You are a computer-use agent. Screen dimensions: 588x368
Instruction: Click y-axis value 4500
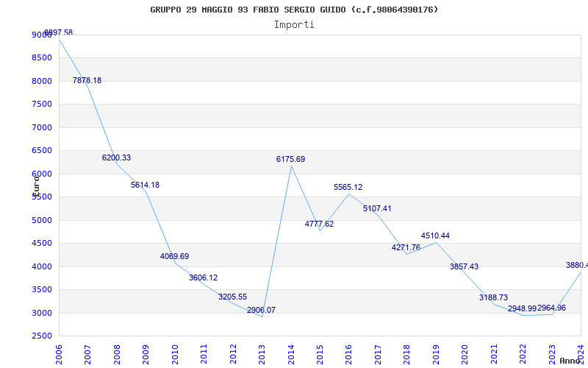(42, 244)
